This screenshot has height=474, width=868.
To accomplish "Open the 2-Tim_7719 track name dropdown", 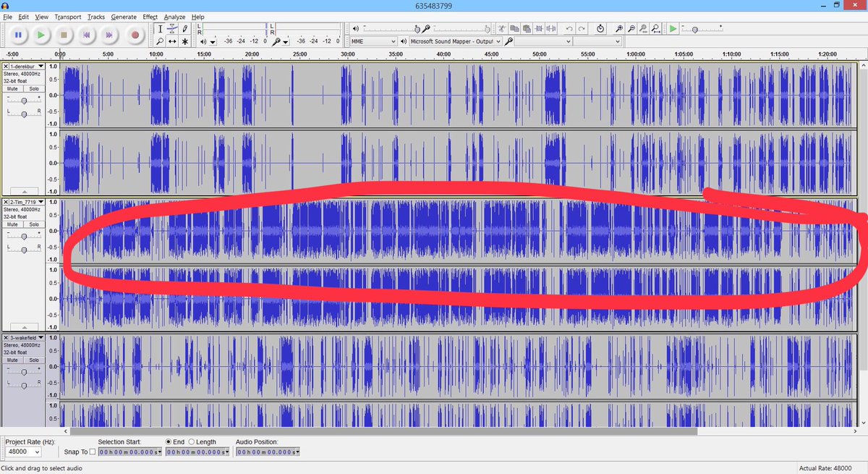I will point(27,202).
